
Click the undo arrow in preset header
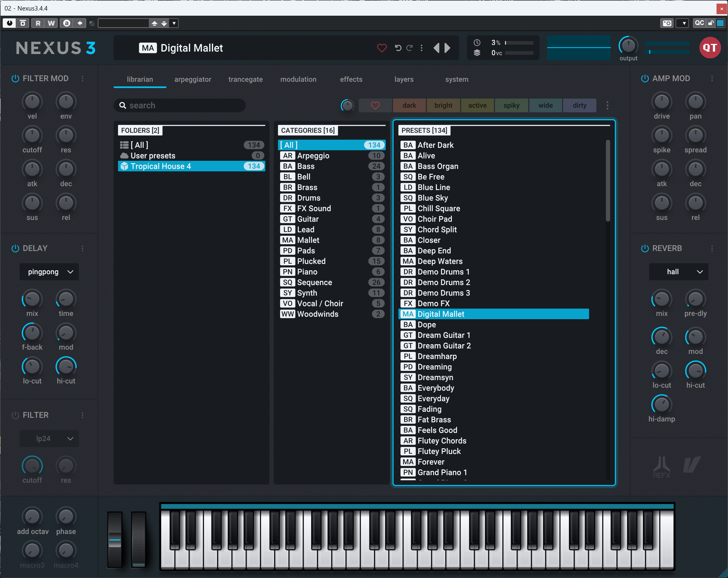tap(398, 48)
